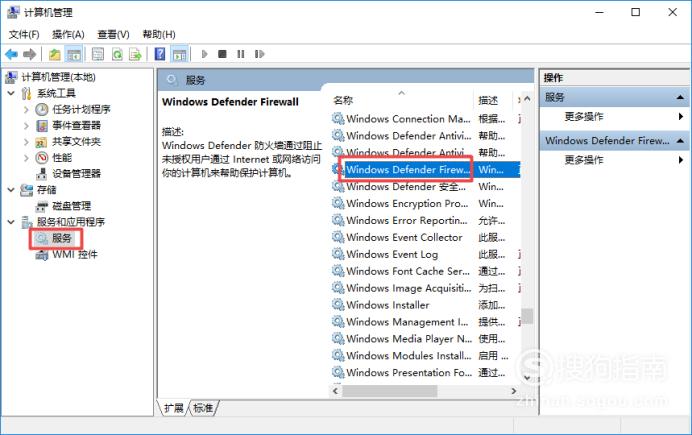
Task: Click the Back arrow toolbar icon
Action: 11,54
